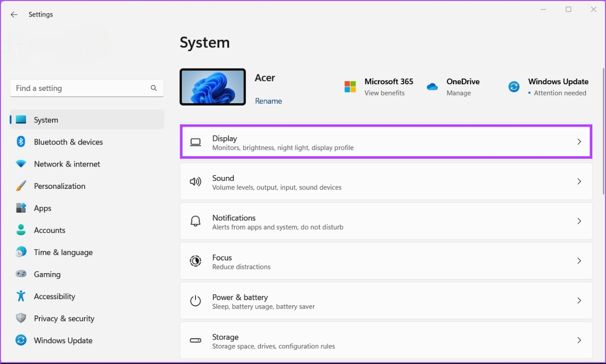Click the Bluetooth icon in sidebar
606x364 pixels.
[x=21, y=142]
